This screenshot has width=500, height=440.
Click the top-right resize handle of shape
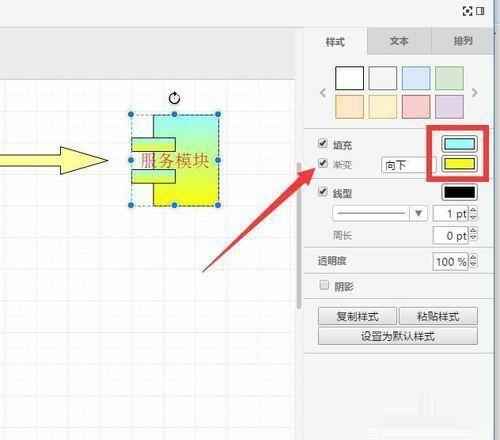pos(218,114)
